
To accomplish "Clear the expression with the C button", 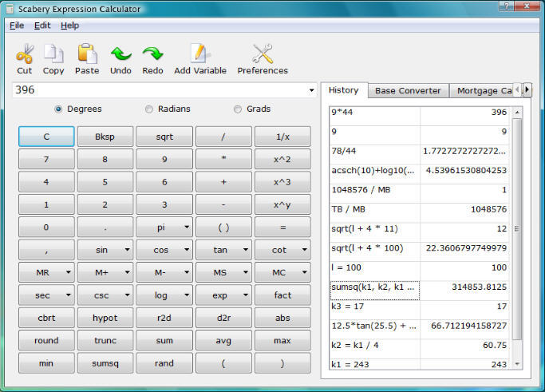I will (46, 137).
